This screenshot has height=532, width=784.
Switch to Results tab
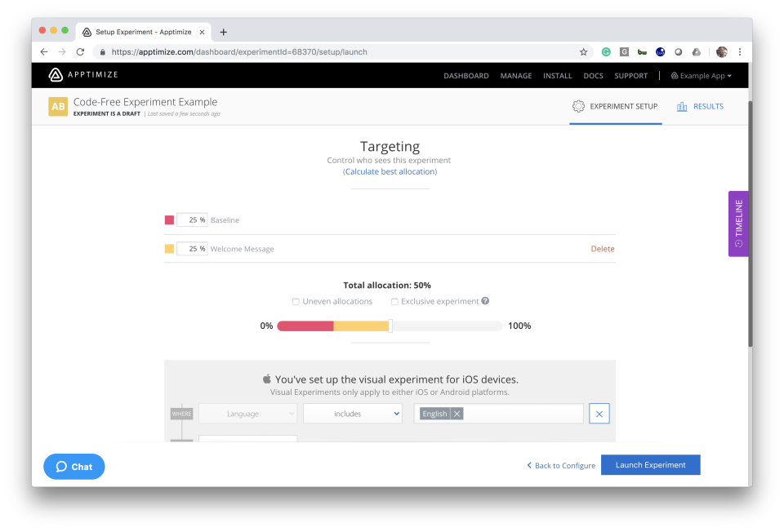[x=700, y=106]
